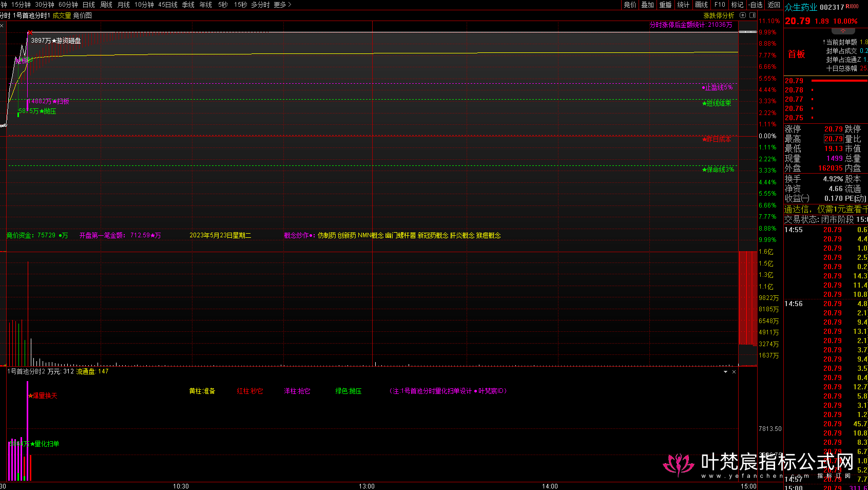Select the 20.77 price level row
The image size is (868, 490).
[825, 99]
